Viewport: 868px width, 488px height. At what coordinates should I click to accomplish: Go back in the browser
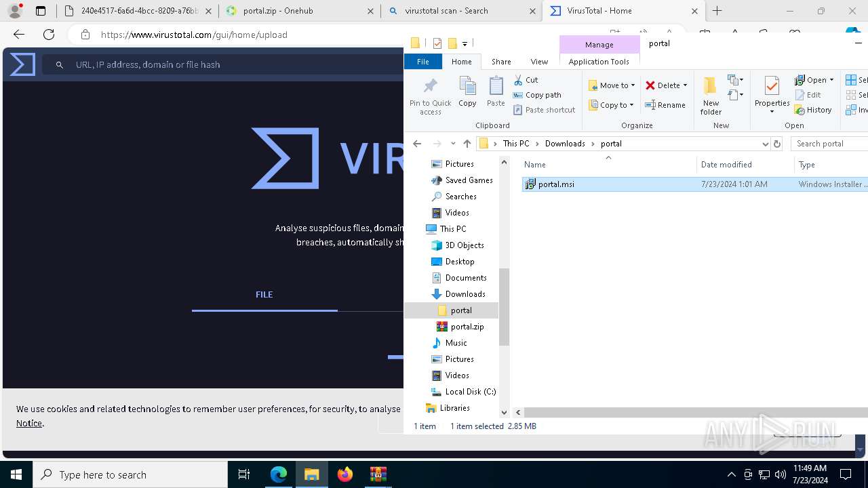19,35
